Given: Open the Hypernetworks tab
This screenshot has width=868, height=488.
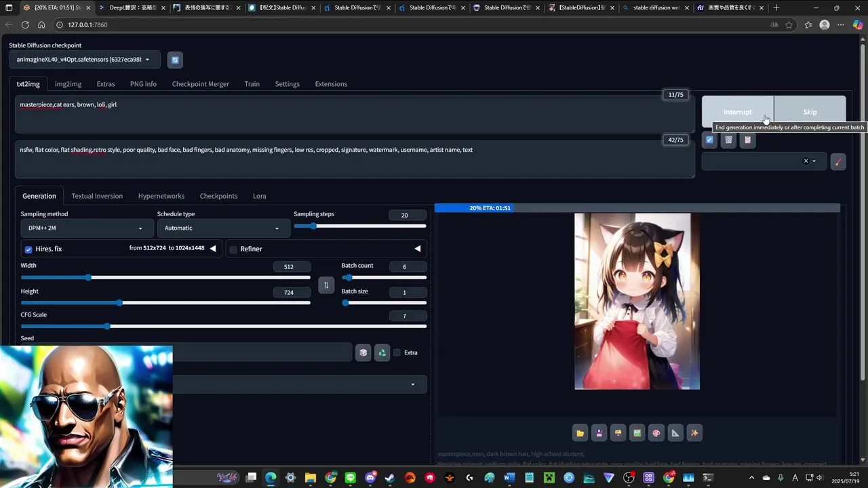Looking at the screenshot, I should point(161,196).
